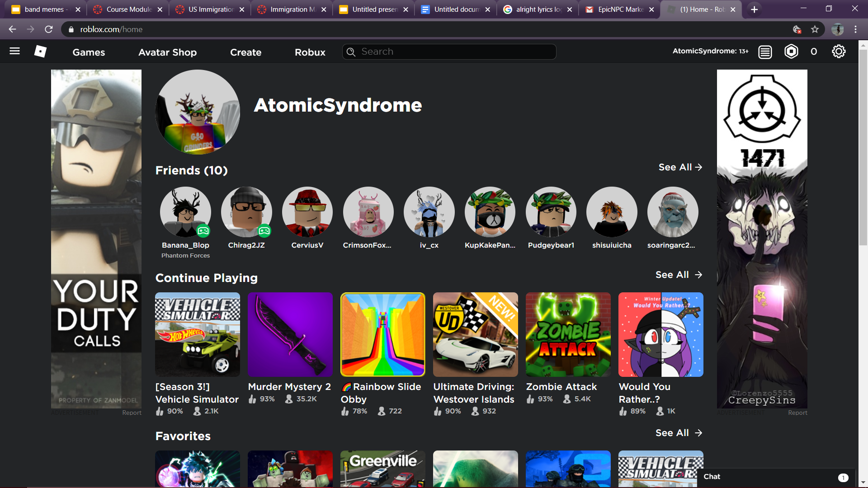Close the band memes tab
Viewport: 868px width, 488px height.
click(x=78, y=9)
